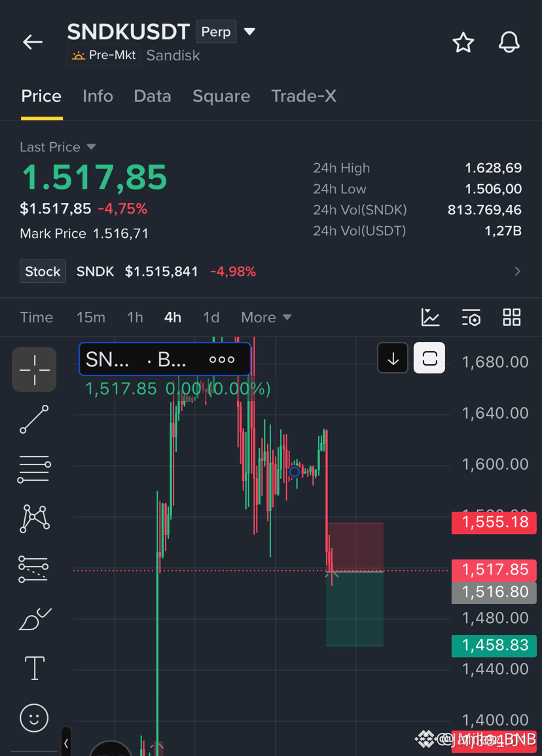
Task: Expand the More intervals dropdown
Action: tap(266, 317)
